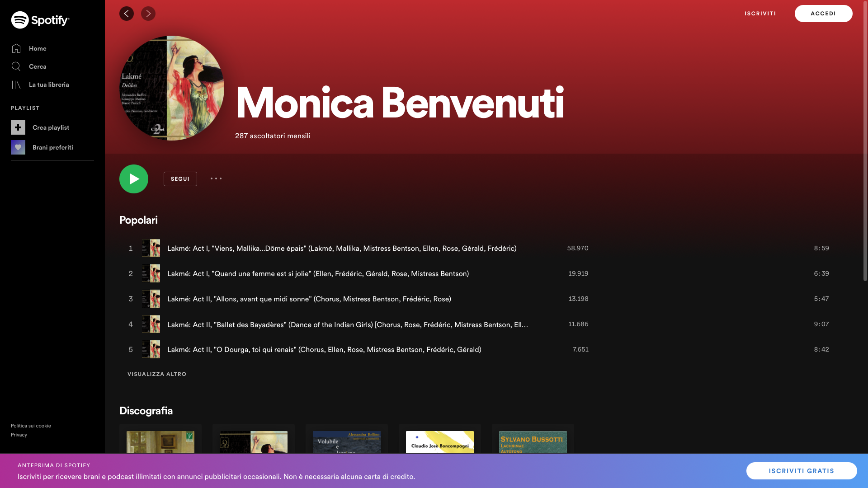Expand the list with VISUALIZZA ALTRO
The width and height of the screenshot is (868, 488).
click(x=157, y=374)
